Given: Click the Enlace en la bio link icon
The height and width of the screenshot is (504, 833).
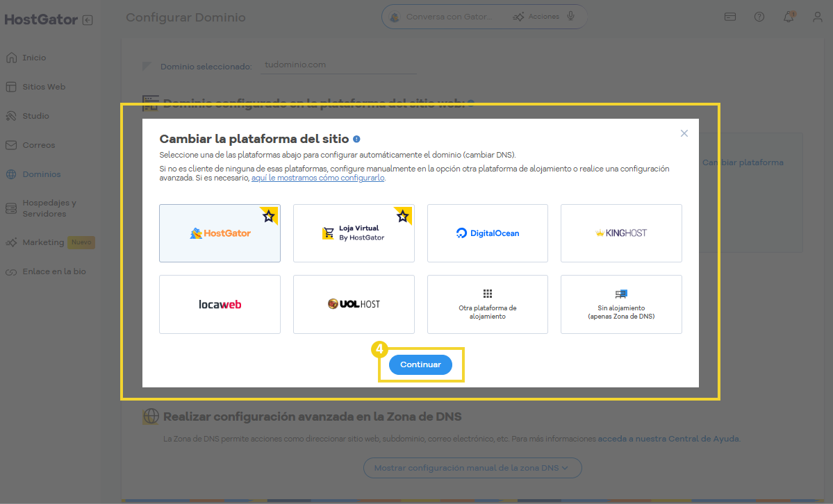Looking at the screenshot, I should tap(11, 272).
